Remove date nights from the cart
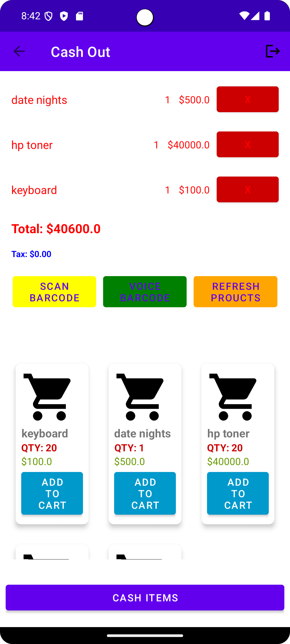Screen dimensions: 290x644 (248, 99)
